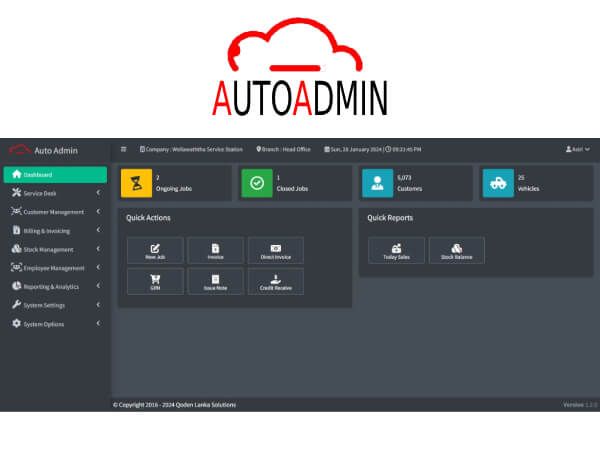Click the Ongoing Jobs label

174,189
